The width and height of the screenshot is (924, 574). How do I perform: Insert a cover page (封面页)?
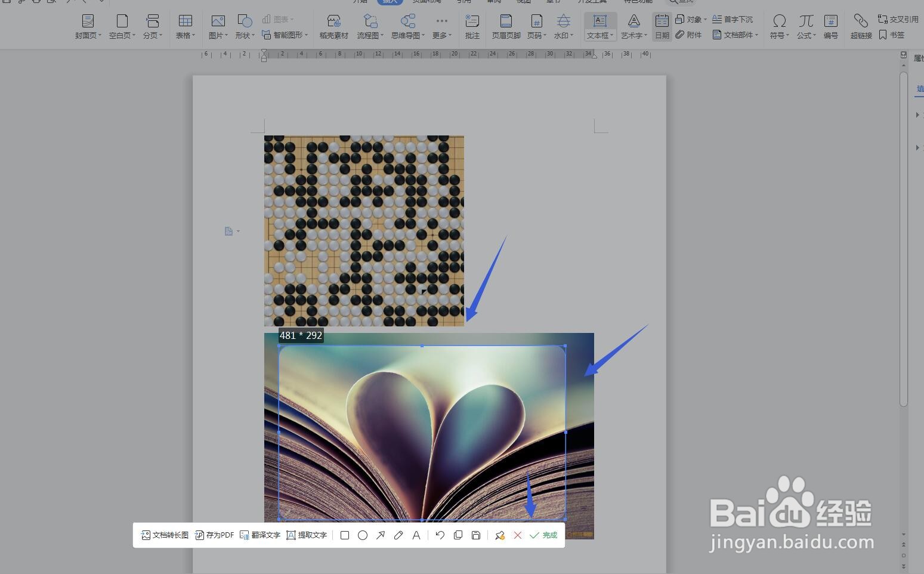[x=88, y=27]
